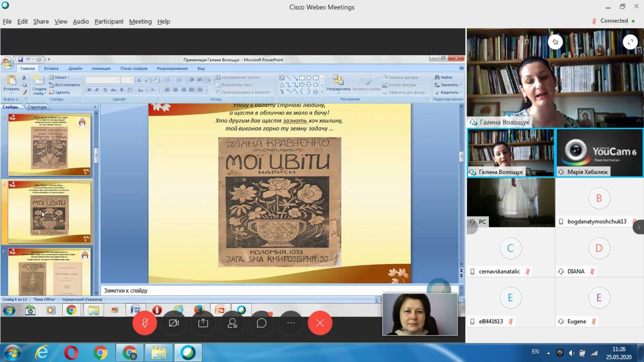Open the Контур фигуры outline dropdown

click(x=400, y=85)
